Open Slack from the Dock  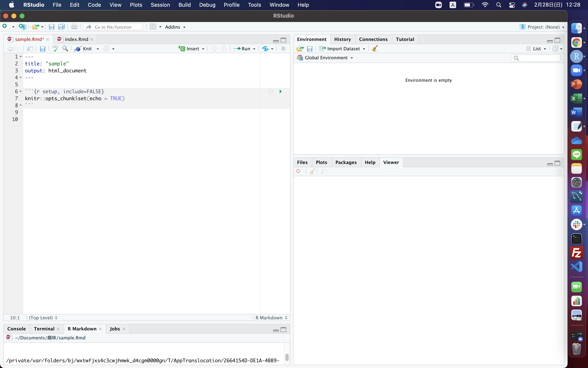[x=576, y=224]
